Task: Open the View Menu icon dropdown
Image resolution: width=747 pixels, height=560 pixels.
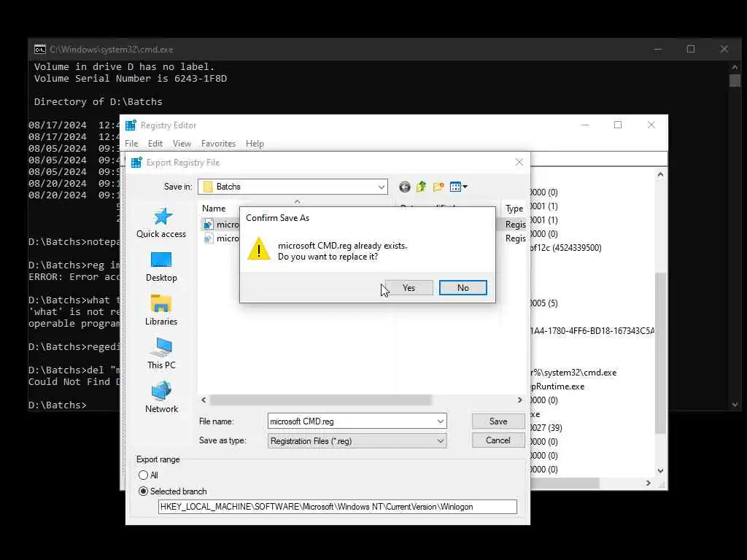Action: coord(459,187)
